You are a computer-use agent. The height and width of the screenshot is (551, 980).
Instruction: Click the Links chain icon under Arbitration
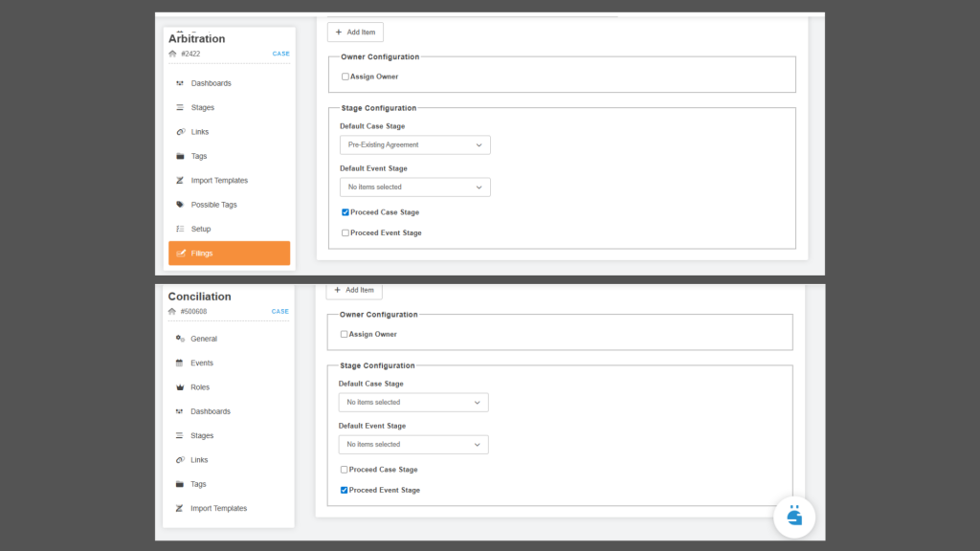(x=181, y=132)
